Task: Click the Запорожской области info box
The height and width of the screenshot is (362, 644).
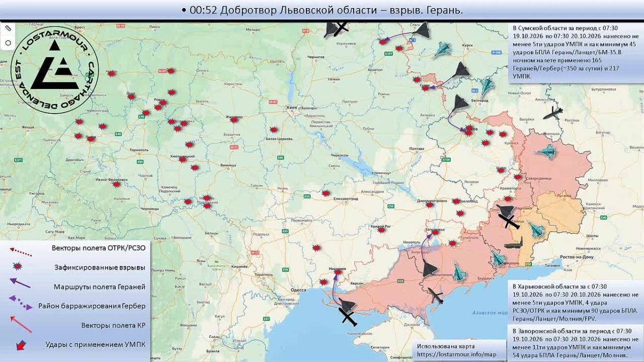Action: tap(575, 343)
